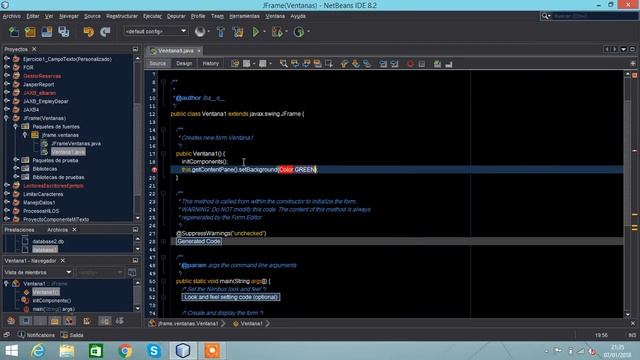
Task: Open the Notifications status button
Action: coord(36,335)
